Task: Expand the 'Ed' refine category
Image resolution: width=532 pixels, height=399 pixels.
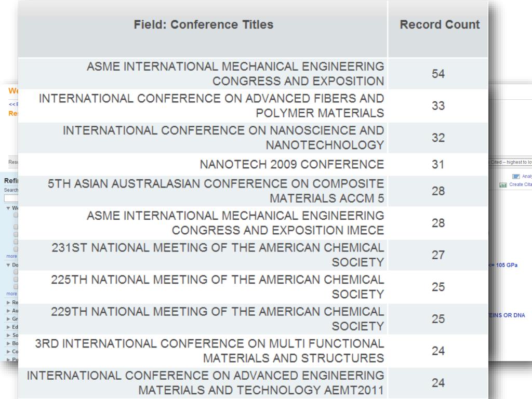Action: pyautogui.click(x=8, y=327)
